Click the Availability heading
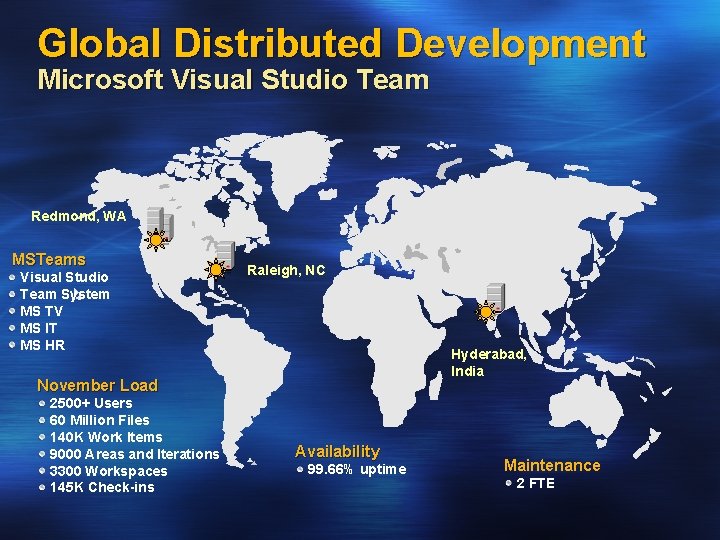Screen dimensions: 720x540 coord(338,451)
